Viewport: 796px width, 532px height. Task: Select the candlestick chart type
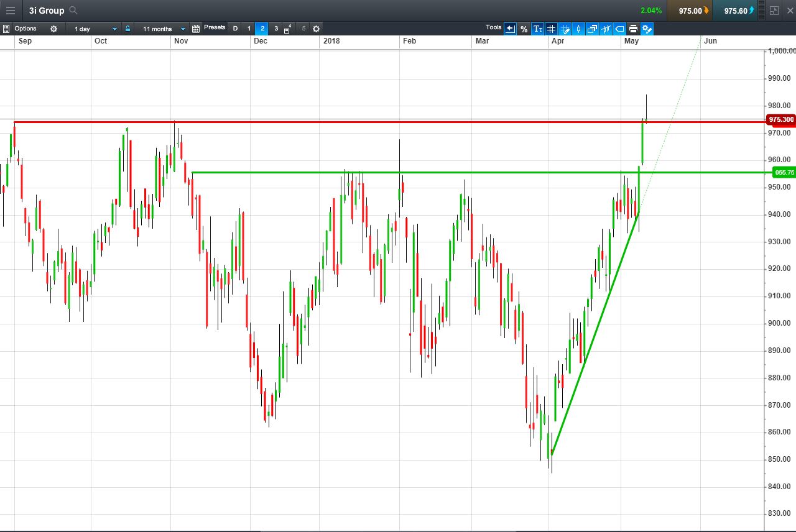pos(578,29)
